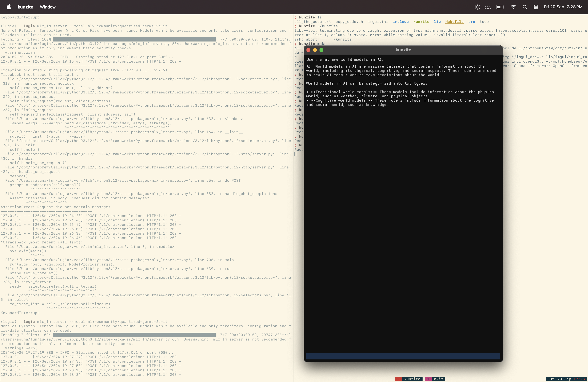Click the AI response text in chat
Image resolution: width=588 pixels, height=382 pixels.
click(x=400, y=71)
